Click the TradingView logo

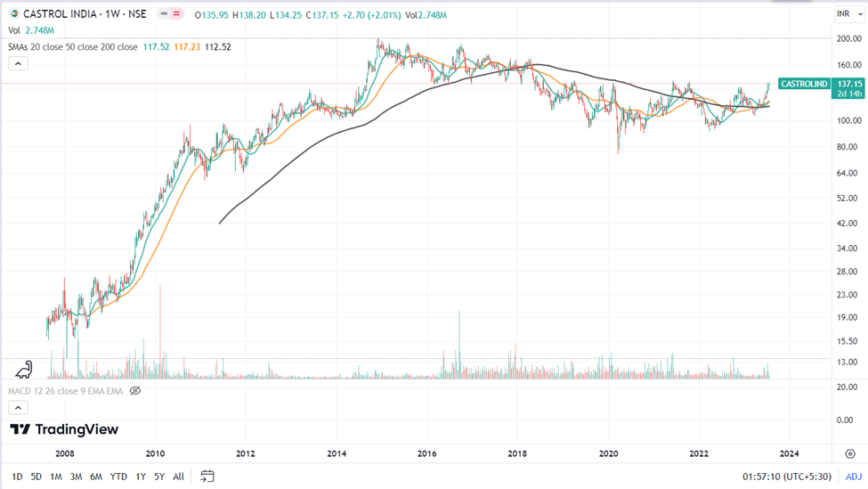[64, 429]
